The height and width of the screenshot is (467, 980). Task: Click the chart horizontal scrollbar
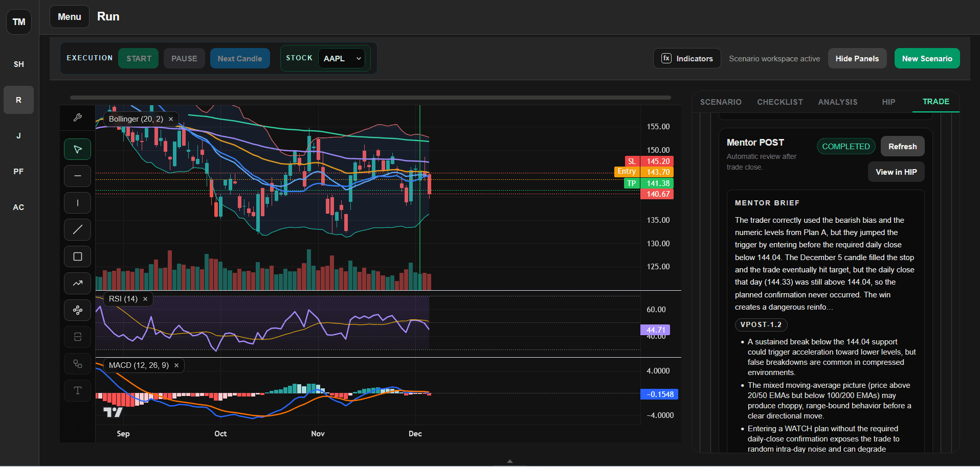coord(370,97)
